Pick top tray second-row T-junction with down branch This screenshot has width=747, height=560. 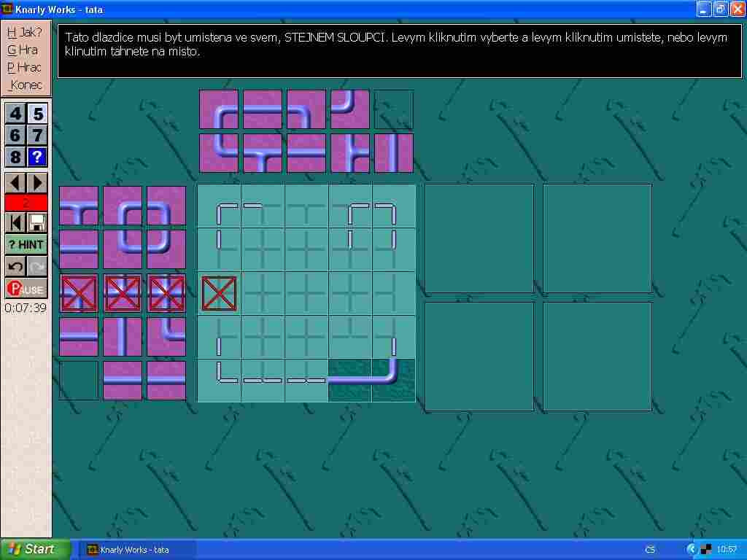click(263, 153)
